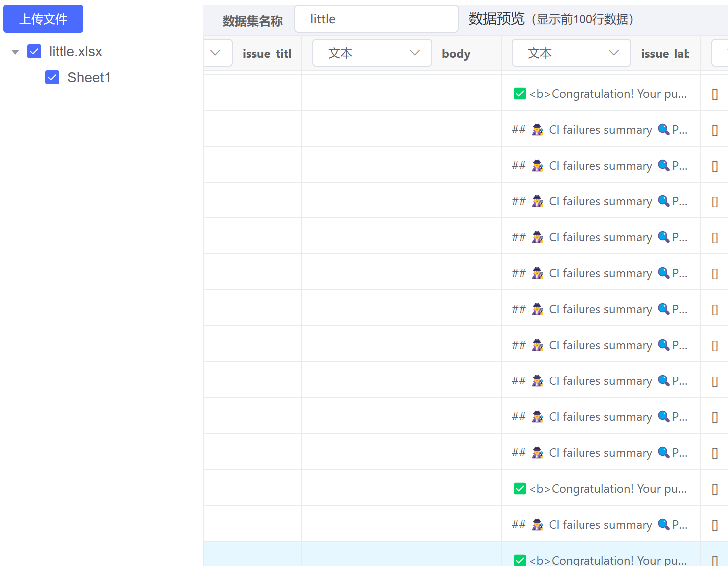The height and width of the screenshot is (566, 728).
Task: Click the magnifier icon in the last CI failures row
Action: 664,524
